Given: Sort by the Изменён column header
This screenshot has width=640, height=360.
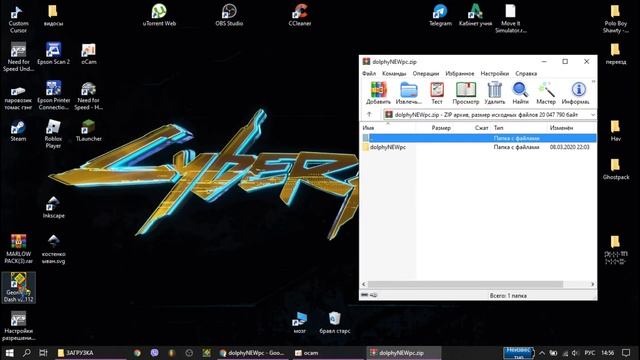Looking at the screenshot, I should [571, 128].
